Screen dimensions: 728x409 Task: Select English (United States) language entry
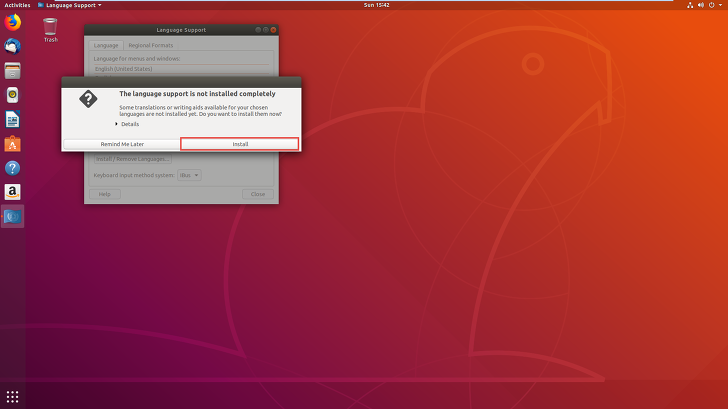[x=181, y=69]
